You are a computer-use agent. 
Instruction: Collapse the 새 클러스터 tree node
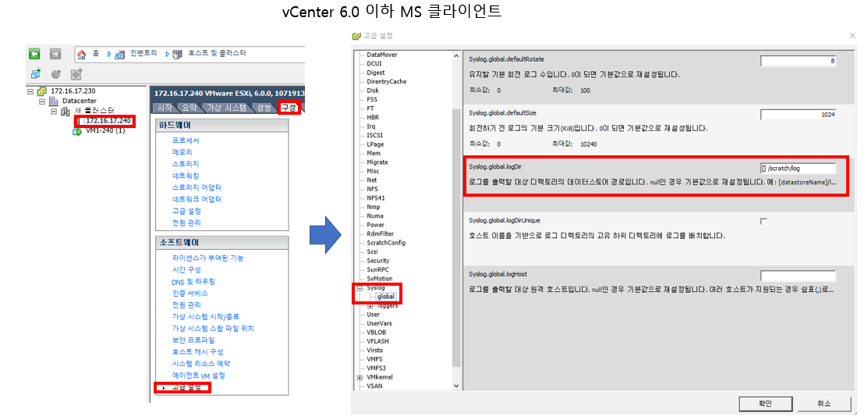(54, 111)
